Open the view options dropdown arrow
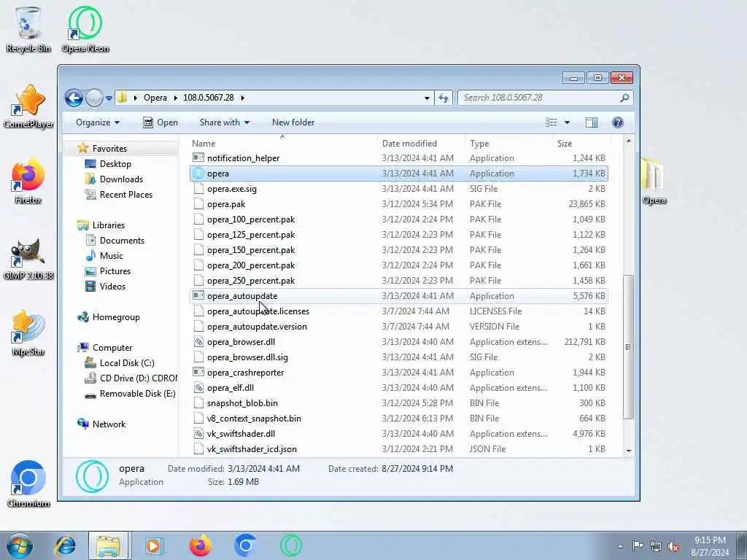This screenshot has width=747, height=560. [x=567, y=122]
